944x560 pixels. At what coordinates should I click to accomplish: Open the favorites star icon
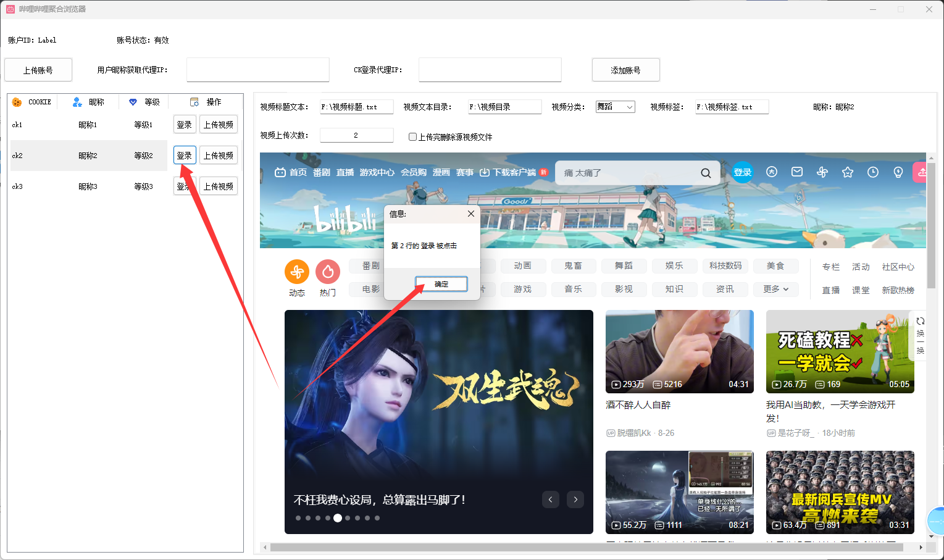[x=848, y=172]
